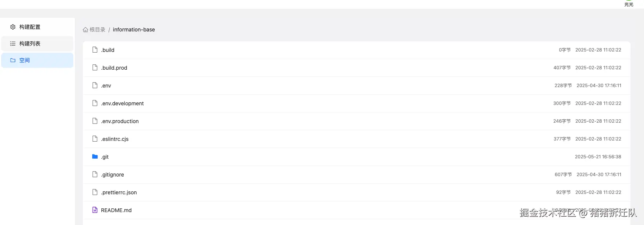Screen dimensions: 644x225
Task: Open the 构建配置 menu item
Action: (30, 27)
